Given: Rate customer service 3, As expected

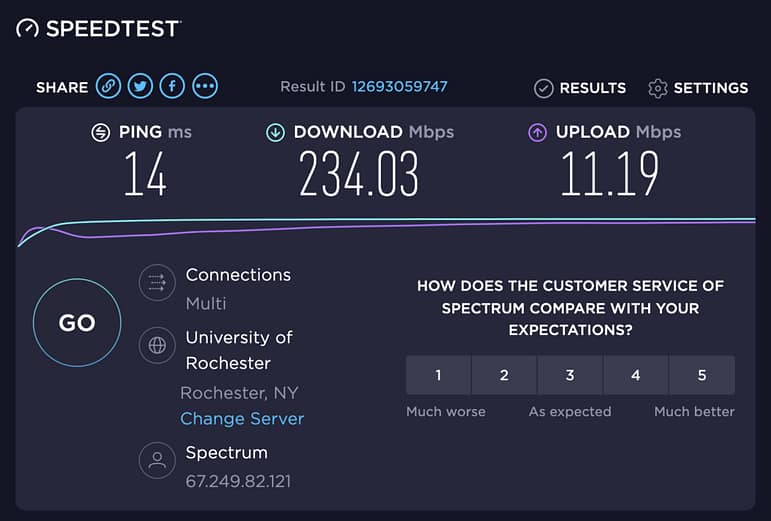Looking at the screenshot, I should (570, 376).
